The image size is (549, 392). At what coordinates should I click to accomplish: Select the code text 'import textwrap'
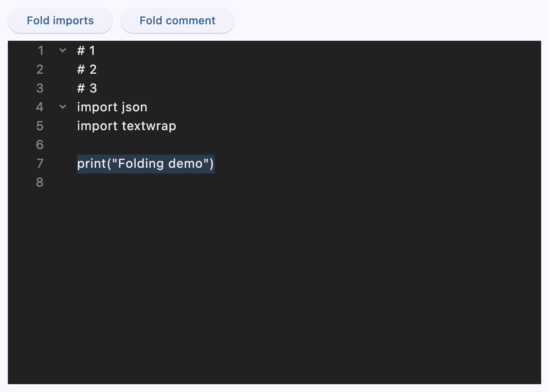coord(127,126)
